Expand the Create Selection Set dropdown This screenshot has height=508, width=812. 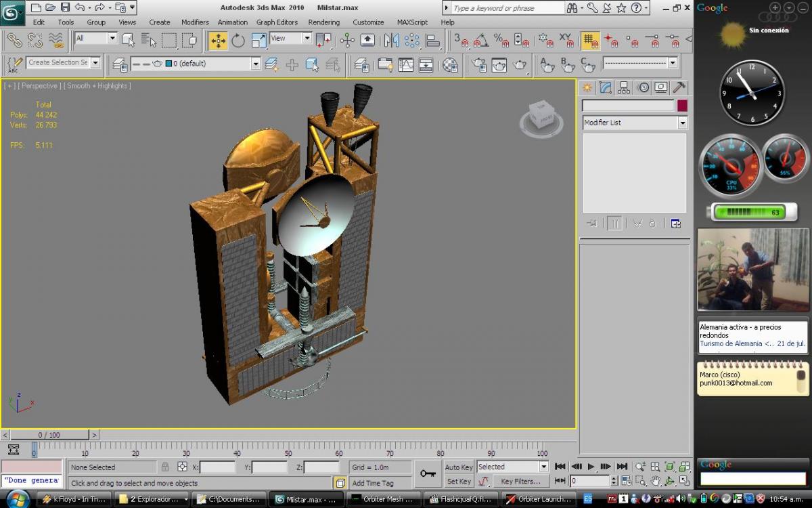click(95, 62)
